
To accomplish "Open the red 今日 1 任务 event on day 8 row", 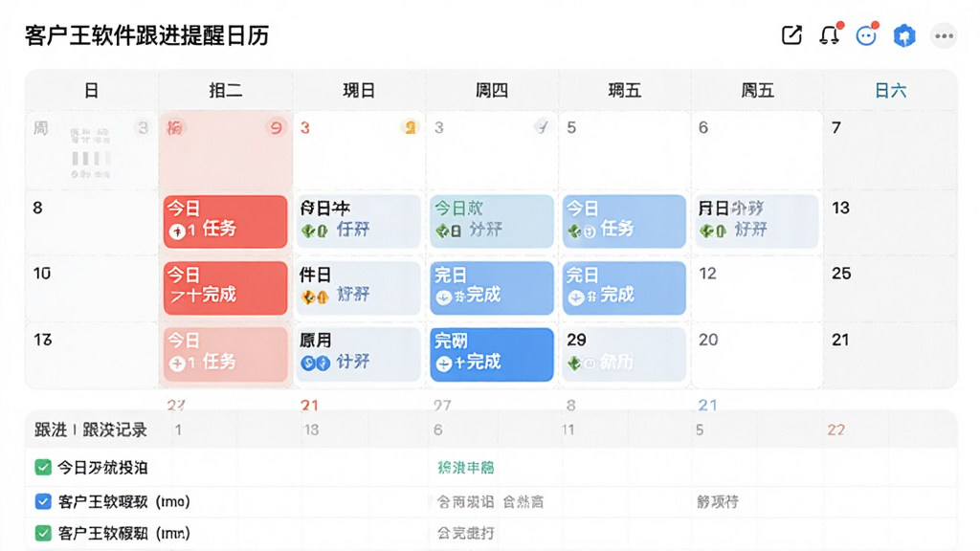I will point(226,222).
